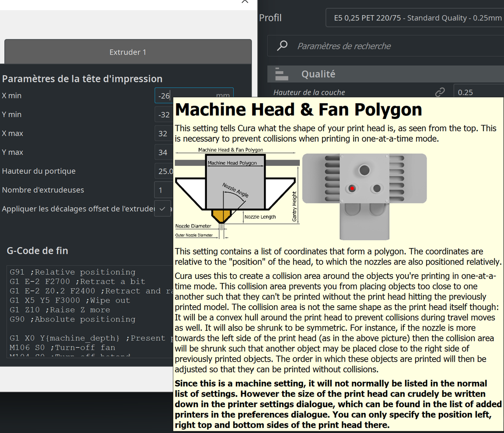The width and height of the screenshot is (504, 433).
Task: Open Nombre d'extrudeuses dropdown
Action: click(x=164, y=190)
